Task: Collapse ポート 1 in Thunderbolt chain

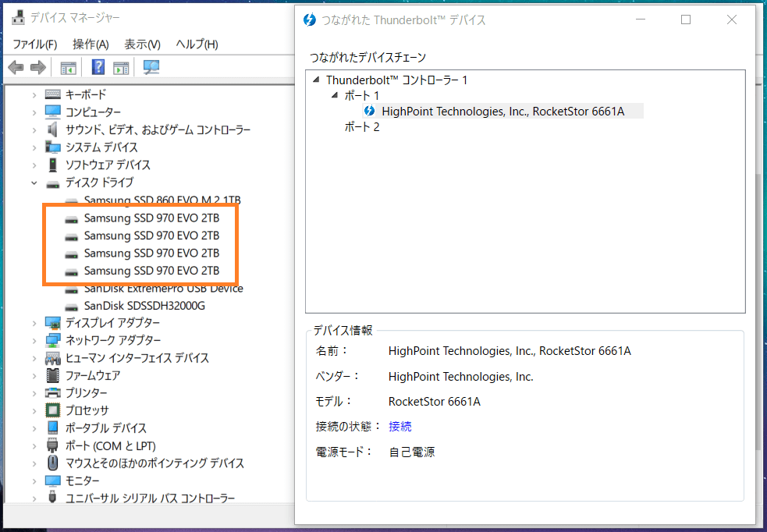Action: [335, 95]
